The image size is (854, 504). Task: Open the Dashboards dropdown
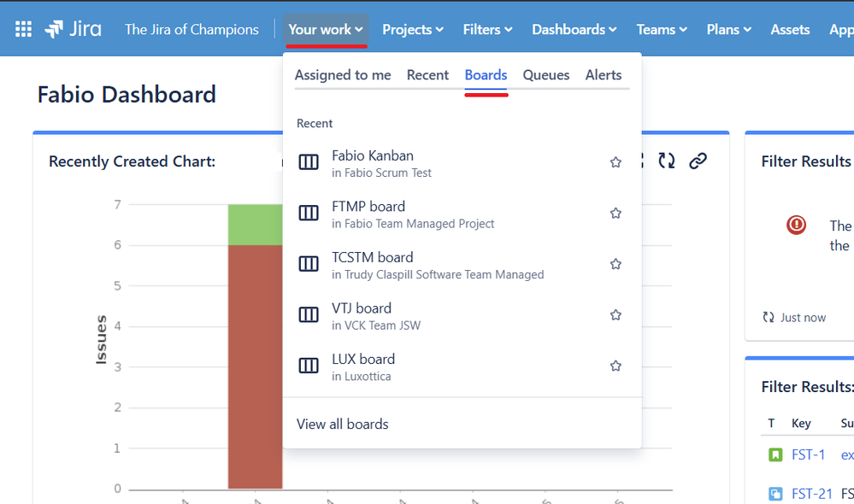[574, 29]
